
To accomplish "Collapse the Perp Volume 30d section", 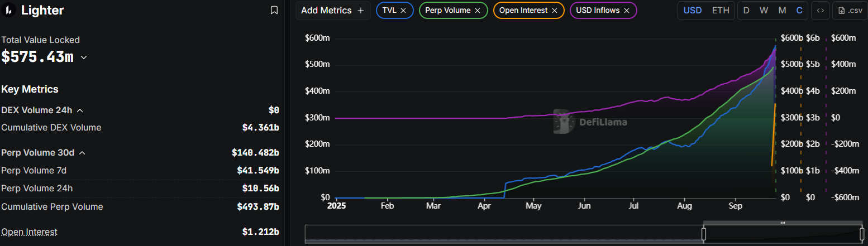I will [x=82, y=153].
